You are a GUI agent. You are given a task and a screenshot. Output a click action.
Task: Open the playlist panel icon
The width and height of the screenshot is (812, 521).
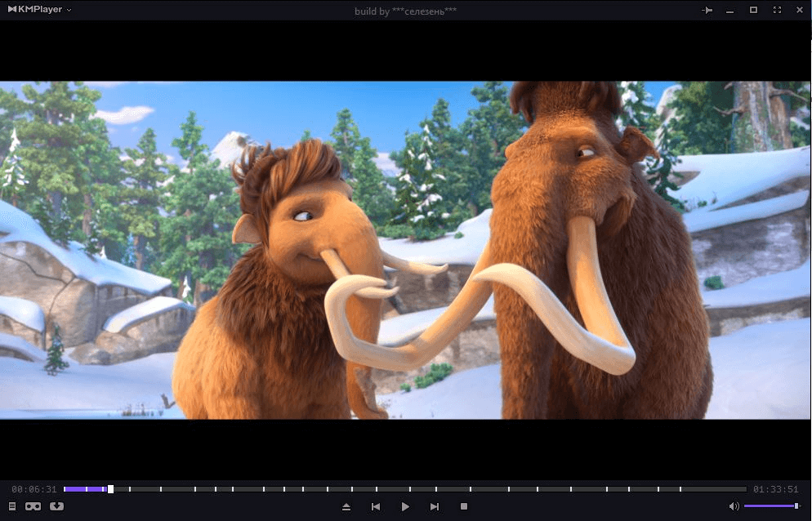tap(12, 506)
